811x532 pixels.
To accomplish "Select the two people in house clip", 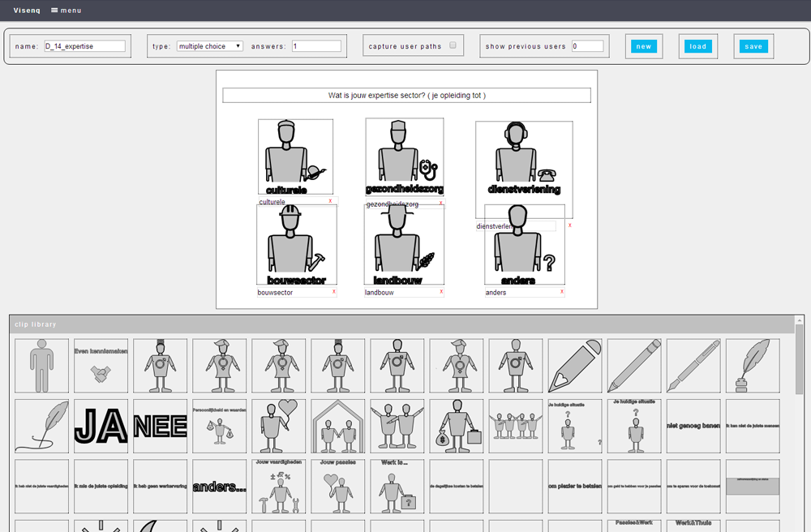I will coord(337,426).
